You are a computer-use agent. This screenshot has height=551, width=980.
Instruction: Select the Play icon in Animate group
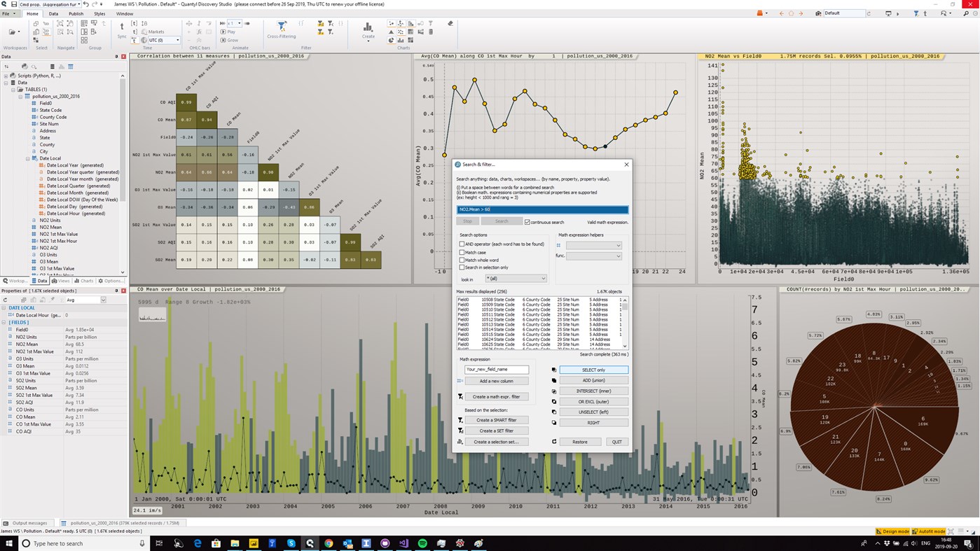[224, 32]
